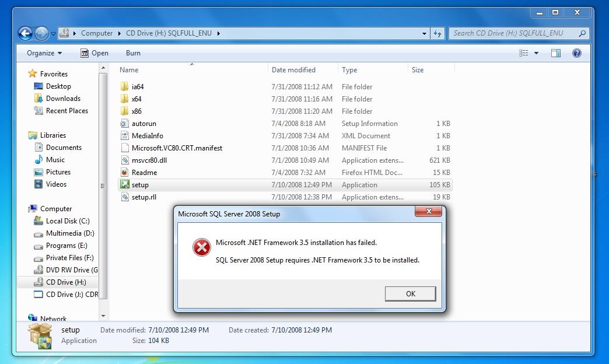Select the msvcr80.dll file

coord(149,160)
